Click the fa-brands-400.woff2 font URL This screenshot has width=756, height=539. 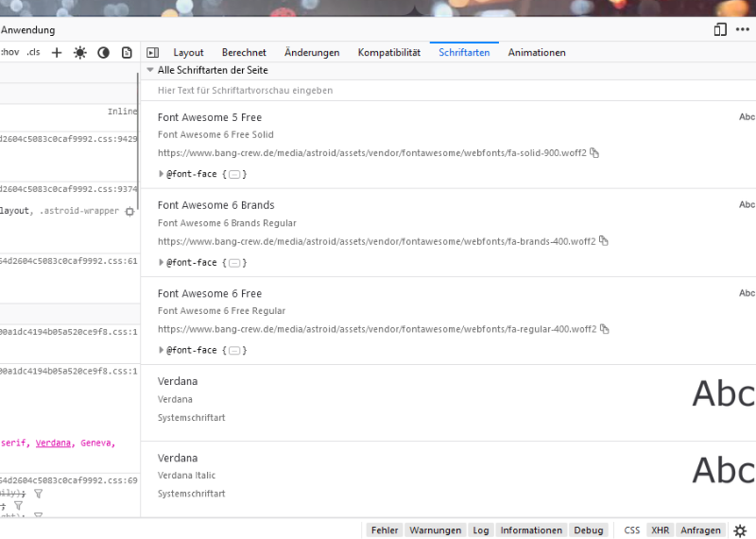click(376, 241)
